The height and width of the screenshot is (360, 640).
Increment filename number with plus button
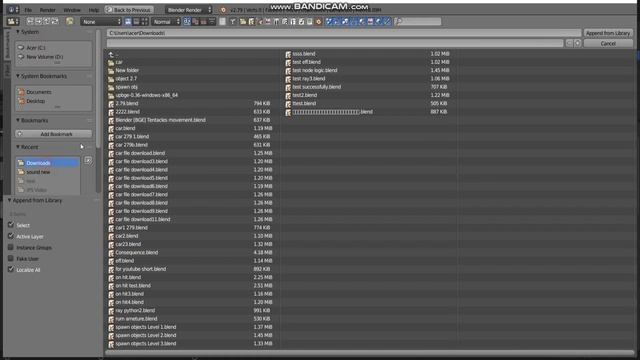578,43
